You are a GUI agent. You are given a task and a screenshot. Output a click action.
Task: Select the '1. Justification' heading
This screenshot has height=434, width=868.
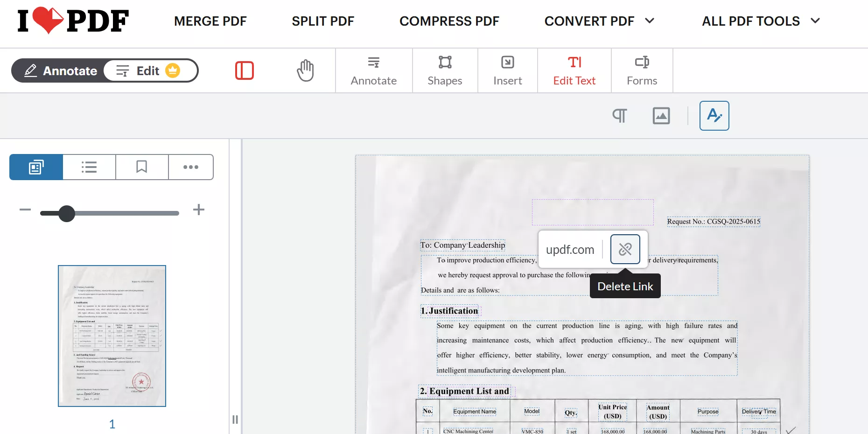click(450, 311)
